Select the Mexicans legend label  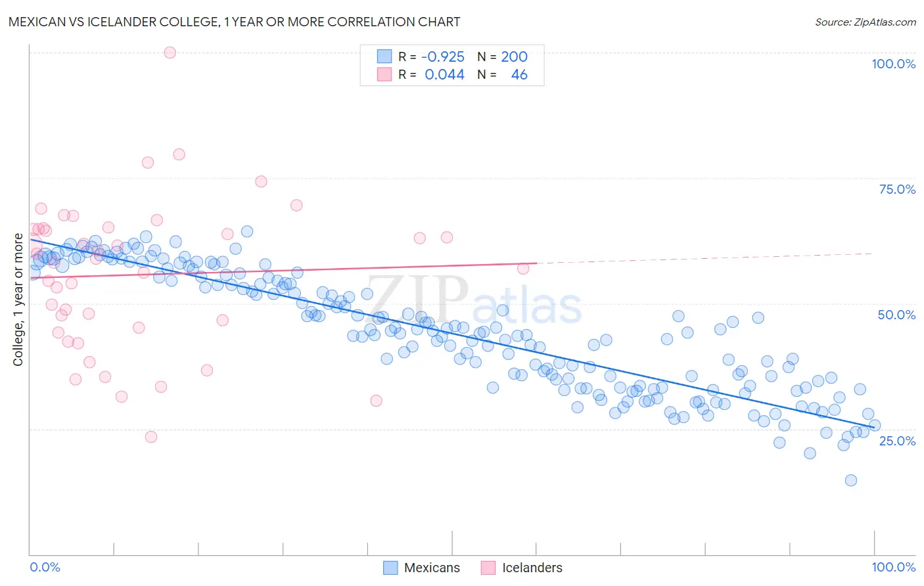(432, 568)
